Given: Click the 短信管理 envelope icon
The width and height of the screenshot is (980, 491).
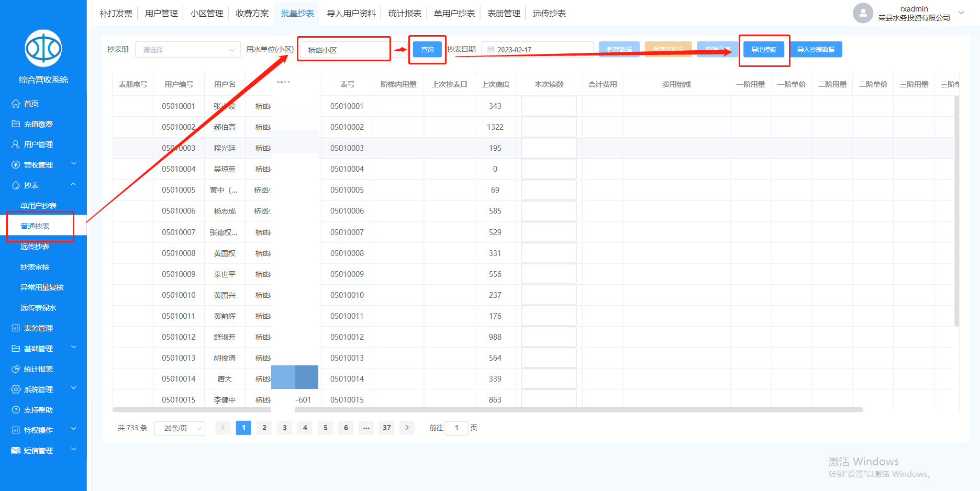Looking at the screenshot, I should [16, 451].
